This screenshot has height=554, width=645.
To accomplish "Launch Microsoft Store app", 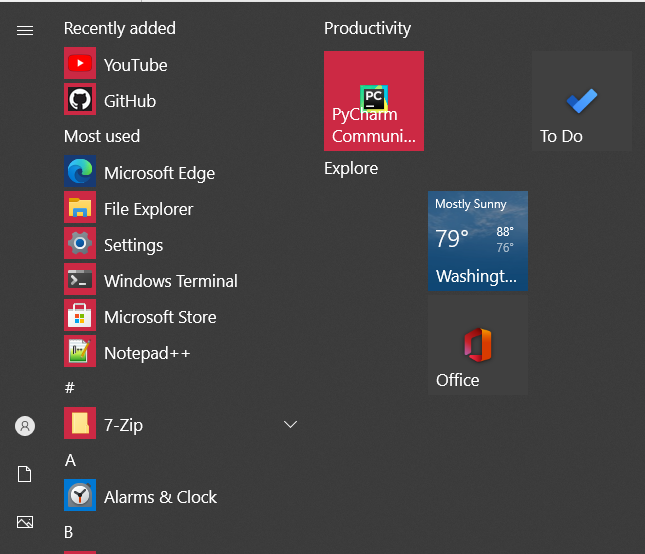I will [160, 317].
